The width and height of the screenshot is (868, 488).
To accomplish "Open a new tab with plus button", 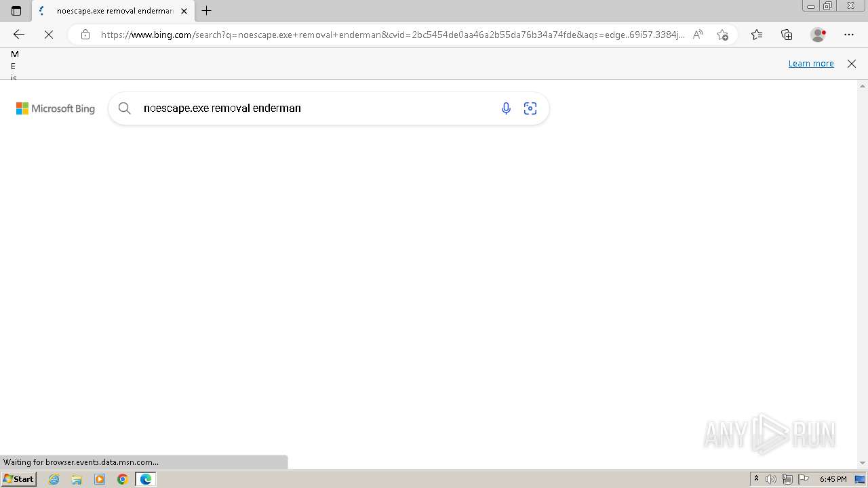I will click(x=207, y=11).
